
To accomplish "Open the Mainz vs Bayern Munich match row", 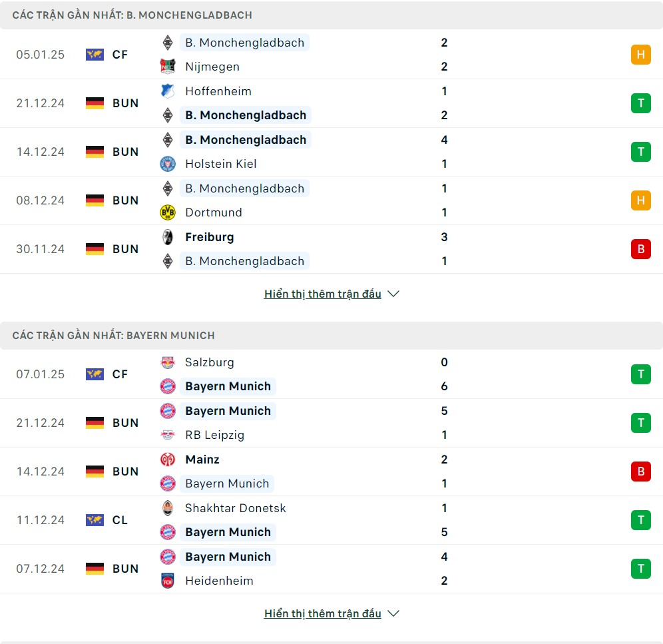I will click(x=331, y=472).
